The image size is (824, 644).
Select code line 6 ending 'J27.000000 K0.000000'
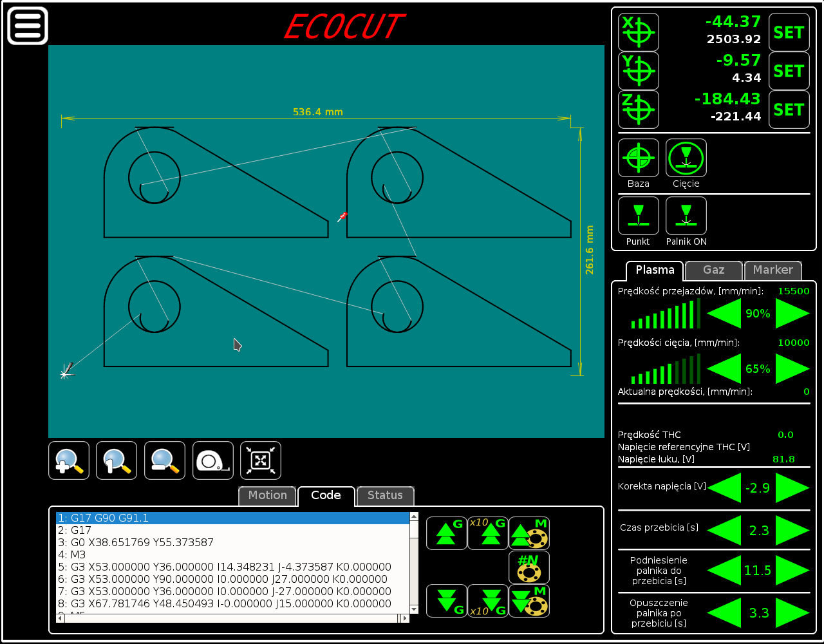(x=233, y=579)
